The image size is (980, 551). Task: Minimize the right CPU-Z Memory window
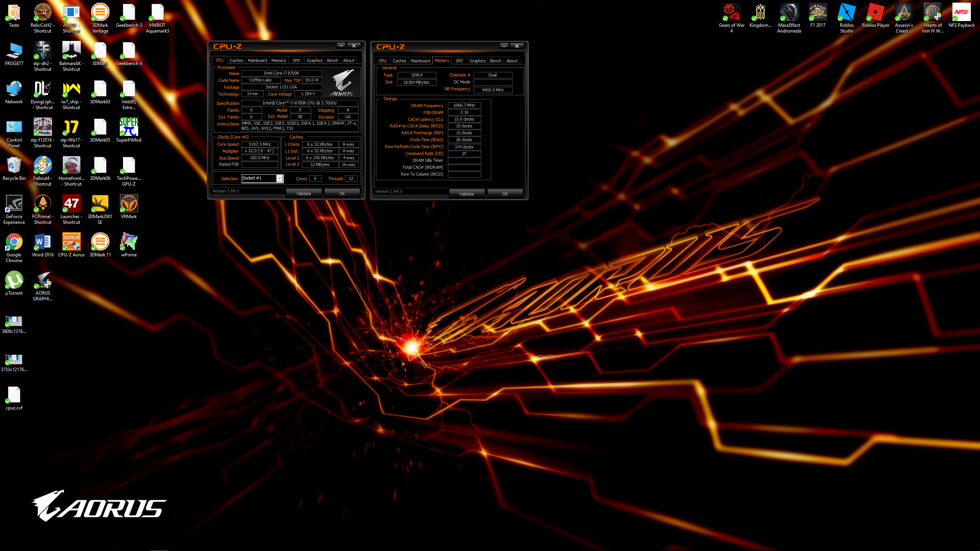[504, 46]
